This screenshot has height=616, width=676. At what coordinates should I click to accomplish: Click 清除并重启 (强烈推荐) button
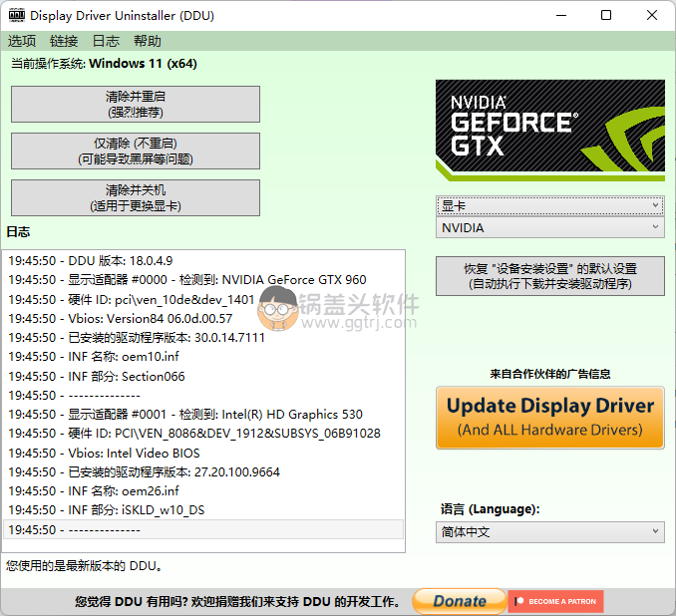136,104
